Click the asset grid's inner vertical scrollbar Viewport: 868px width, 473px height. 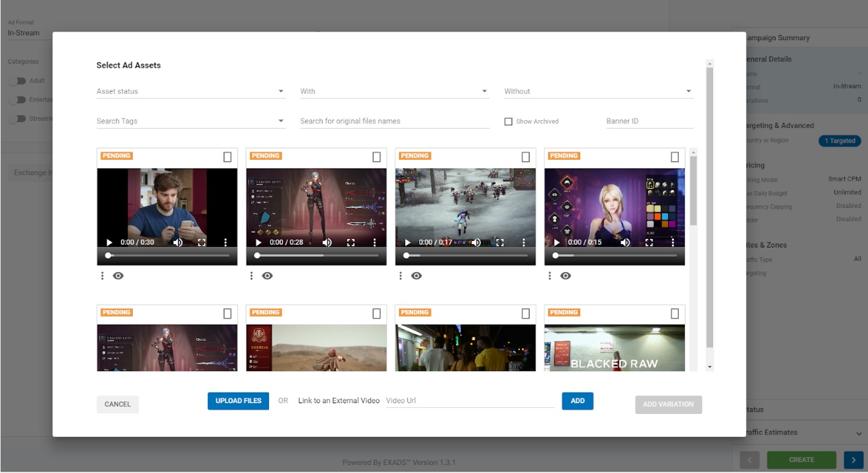694,191
